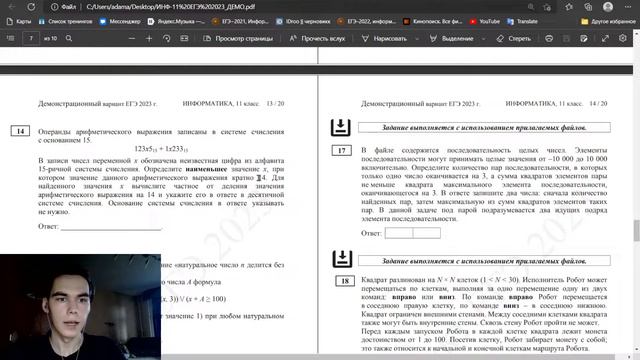Click the boxed task number 14
Viewport: 640px width, 360px height.
[x=20, y=131]
